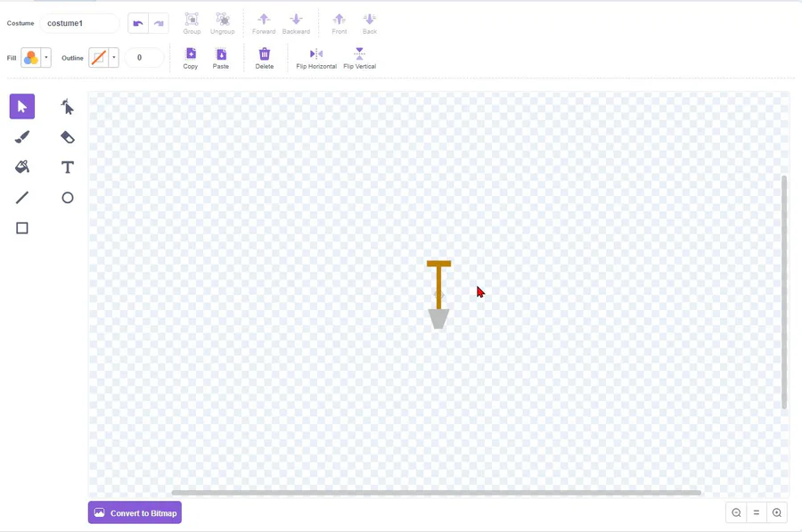Choose the Circle tool
Screen dimensions: 802x532
click(x=67, y=198)
